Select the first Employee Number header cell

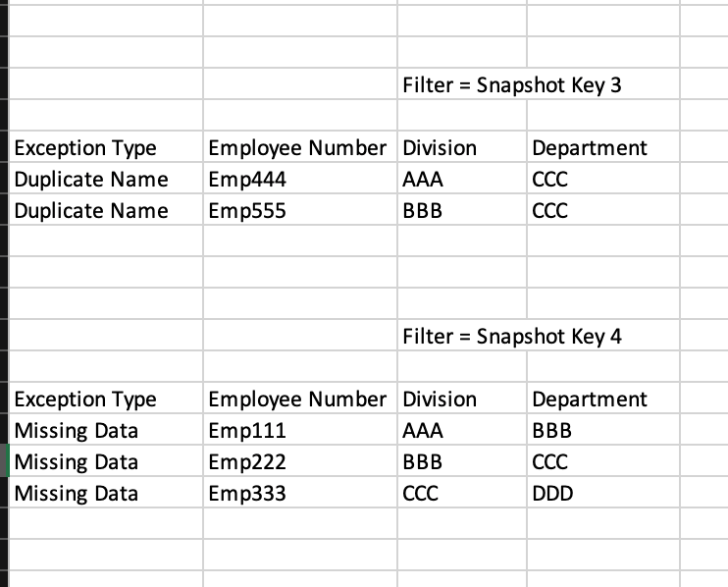coord(300,147)
